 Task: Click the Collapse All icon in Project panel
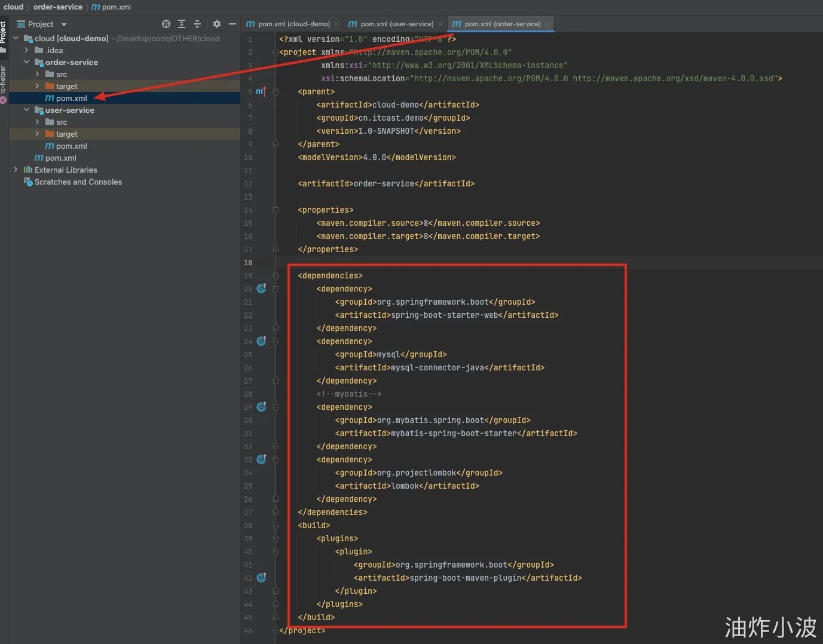[x=197, y=24]
